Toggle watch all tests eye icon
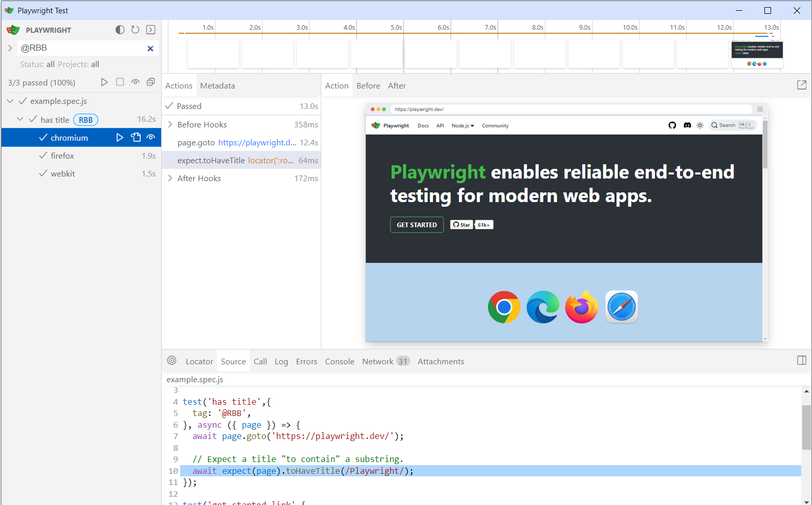The image size is (812, 505). 135,82
